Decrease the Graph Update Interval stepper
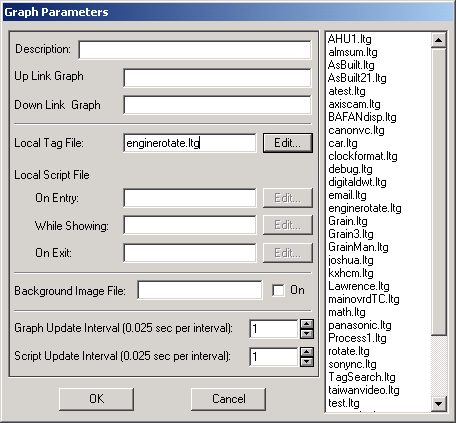The height and width of the screenshot is (423, 456). pyautogui.click(x=307, y=334)
